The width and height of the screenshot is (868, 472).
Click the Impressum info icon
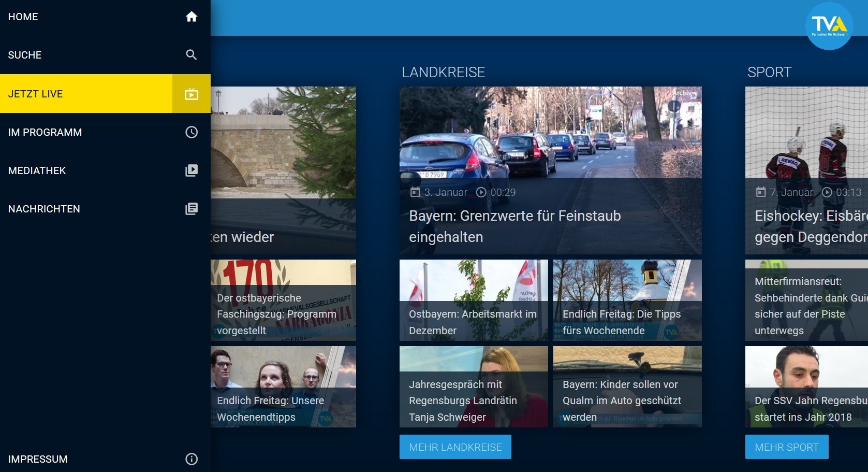(x=192, y=459)
